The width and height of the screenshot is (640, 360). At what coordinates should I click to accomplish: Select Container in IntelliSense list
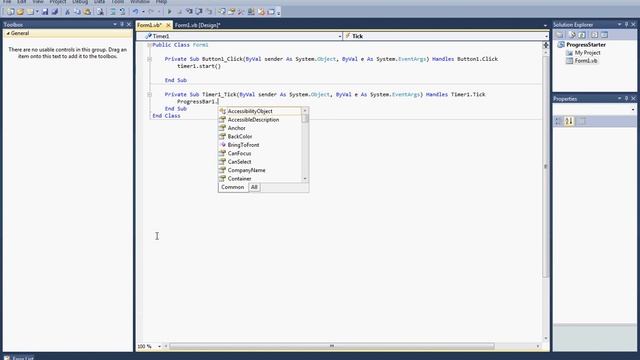tap(260, 178)
